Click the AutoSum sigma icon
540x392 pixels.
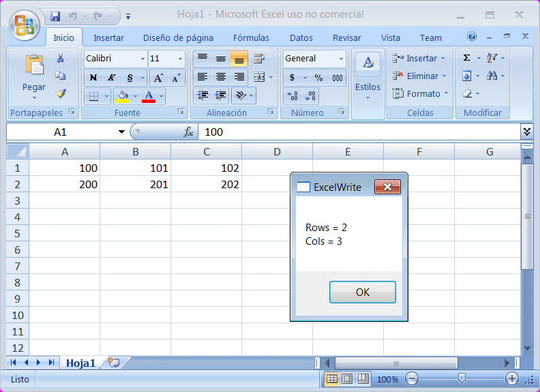pyautogui.click(x=466, y=58)
